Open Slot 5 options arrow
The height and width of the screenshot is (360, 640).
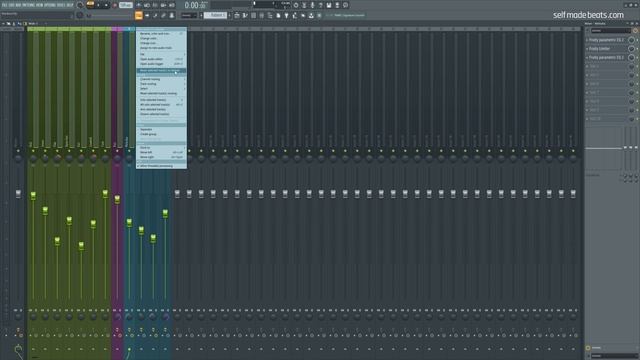587,76
